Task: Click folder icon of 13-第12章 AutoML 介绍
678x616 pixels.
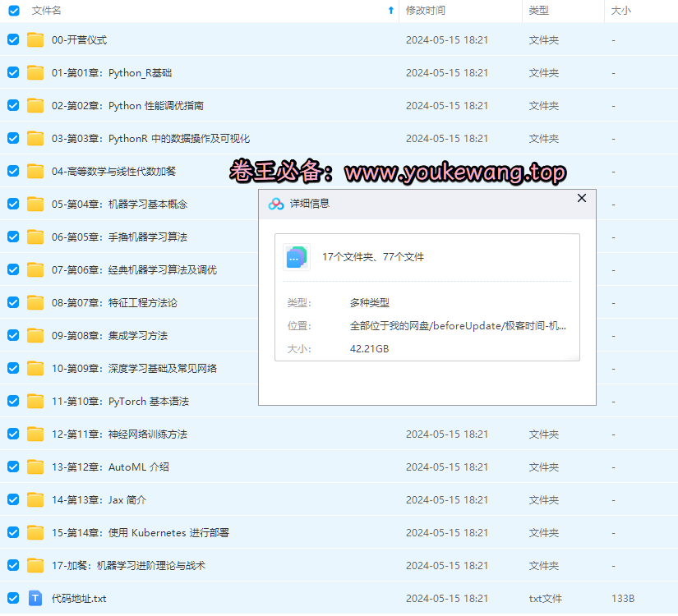Action: tap(35, 467)
